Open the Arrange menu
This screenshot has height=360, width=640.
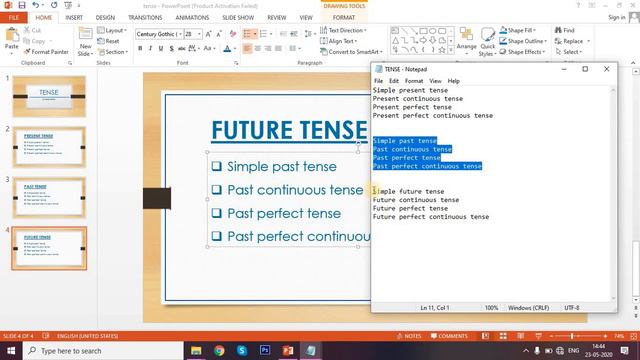(x=467, y=41)
